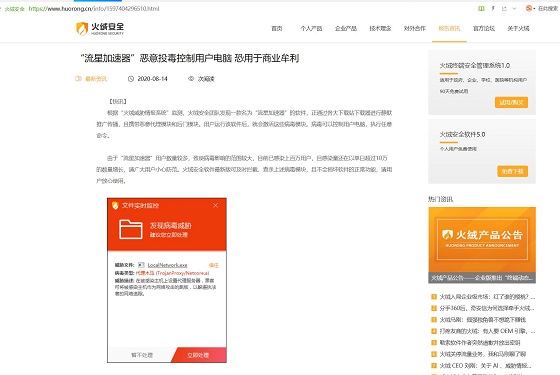The image size is (560, 375).
Task: Open the 火绒产品公告 banner thumbnail
Action: (x=482, y=240)
